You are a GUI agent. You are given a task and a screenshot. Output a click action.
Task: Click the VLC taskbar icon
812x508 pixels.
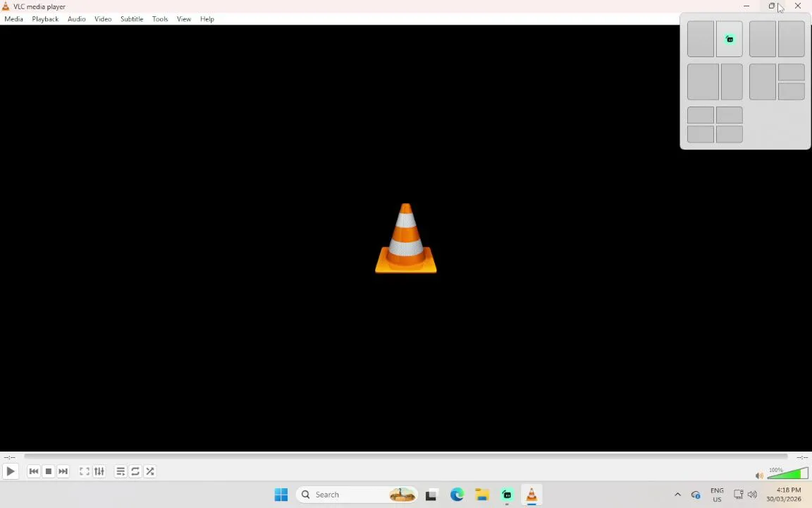pos(531,495)
